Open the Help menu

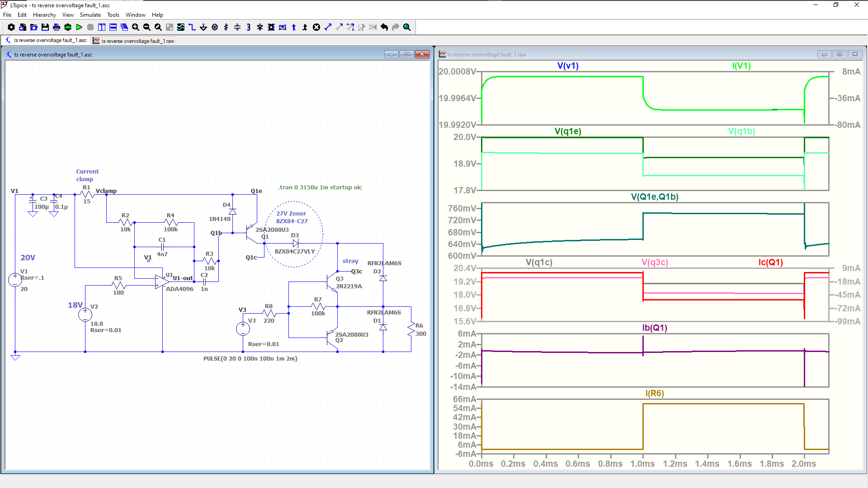coord(157,15)
